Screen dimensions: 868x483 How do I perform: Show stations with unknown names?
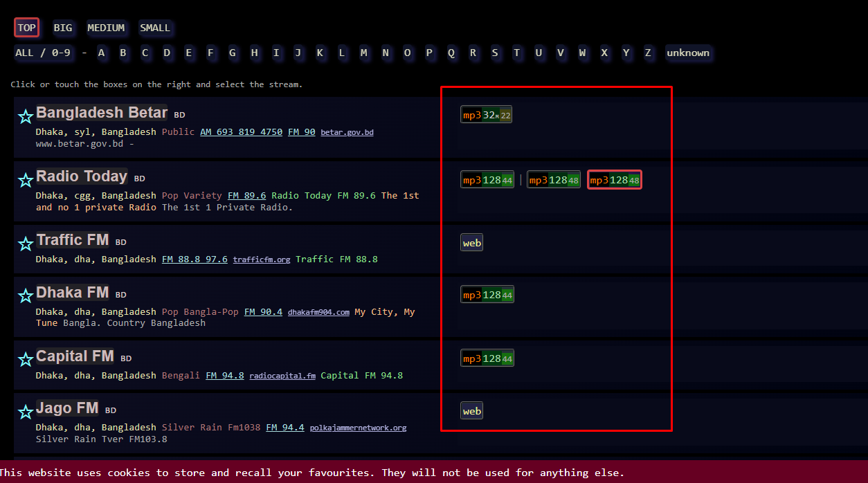pyautogui.click(x=688, y=53)
